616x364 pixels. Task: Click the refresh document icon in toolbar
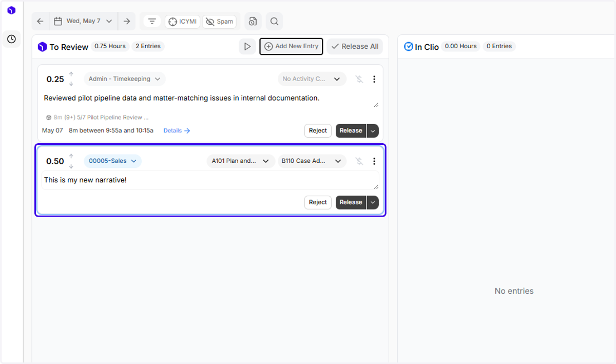(253, 21)
